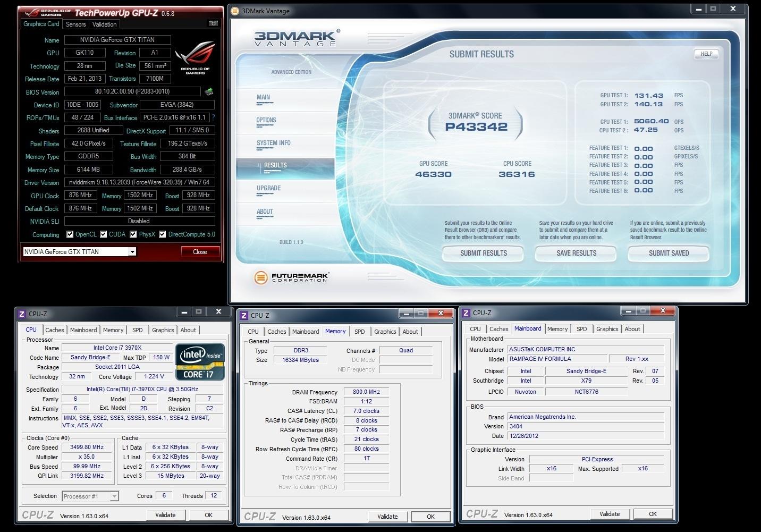Toggle the PhysX checkbox
Screen dimensions: 761x532
pos(133,234)
